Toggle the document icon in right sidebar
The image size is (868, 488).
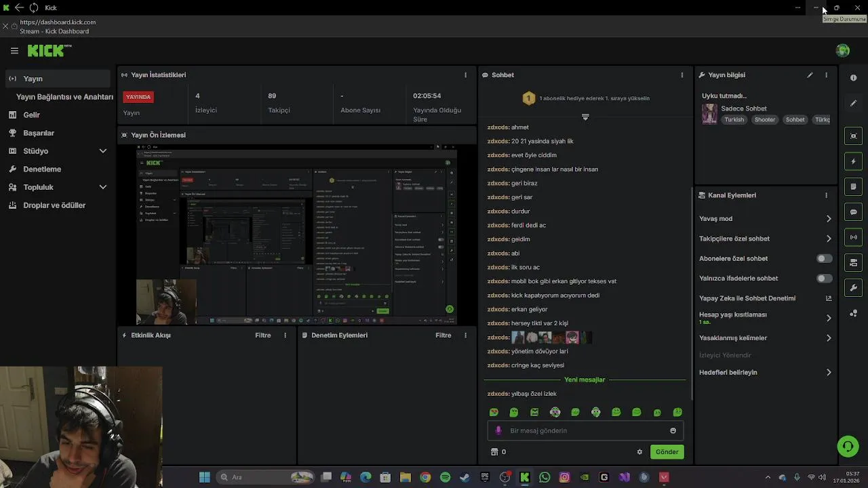coord(854,186)
